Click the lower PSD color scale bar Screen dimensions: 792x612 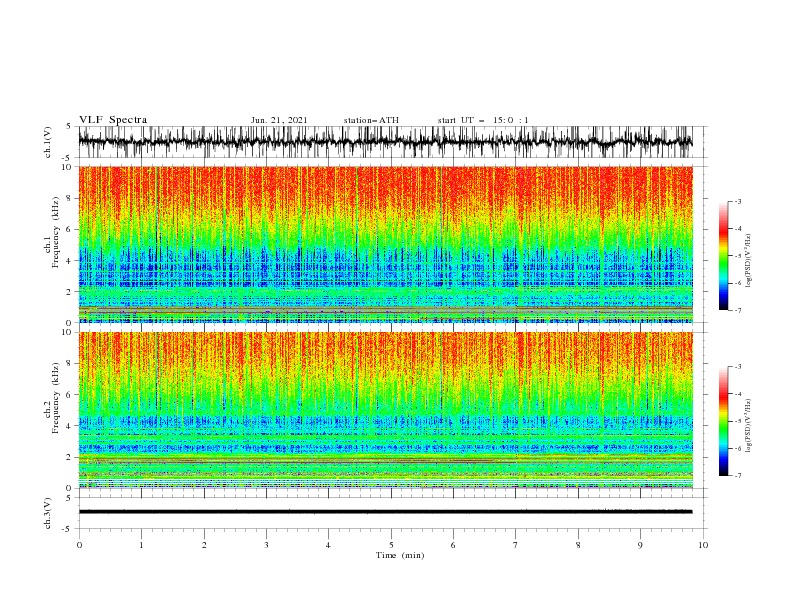coord(723,421)
